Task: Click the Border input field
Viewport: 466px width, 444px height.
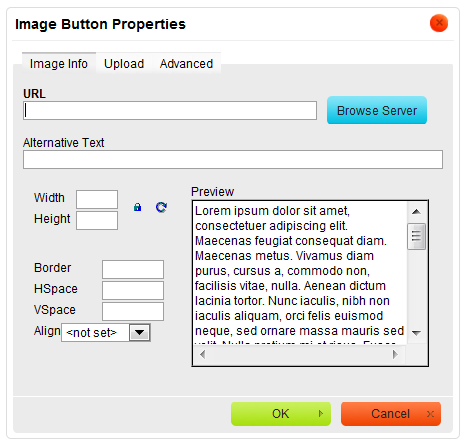Action: point(133,269)
